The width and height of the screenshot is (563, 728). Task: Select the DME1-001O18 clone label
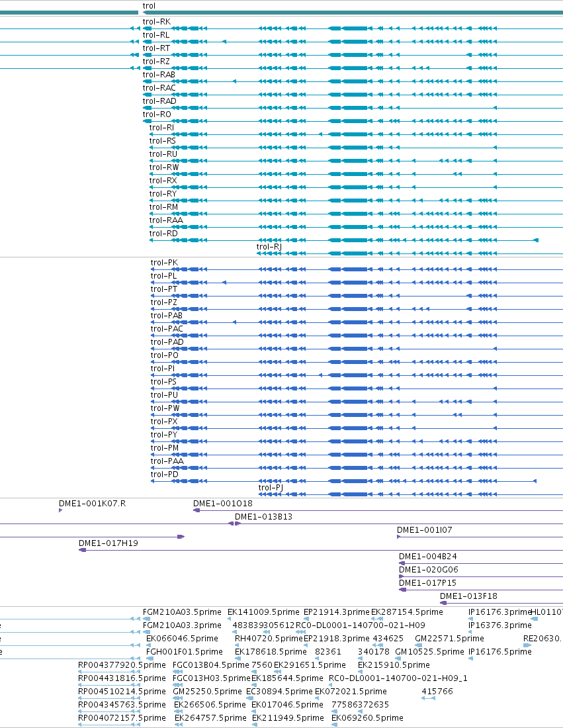(223, 504)
